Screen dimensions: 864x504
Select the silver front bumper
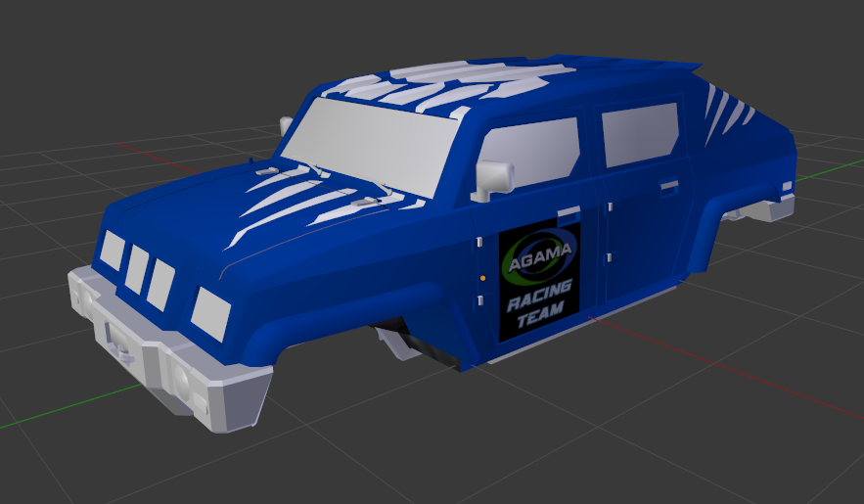click(171, 349)
